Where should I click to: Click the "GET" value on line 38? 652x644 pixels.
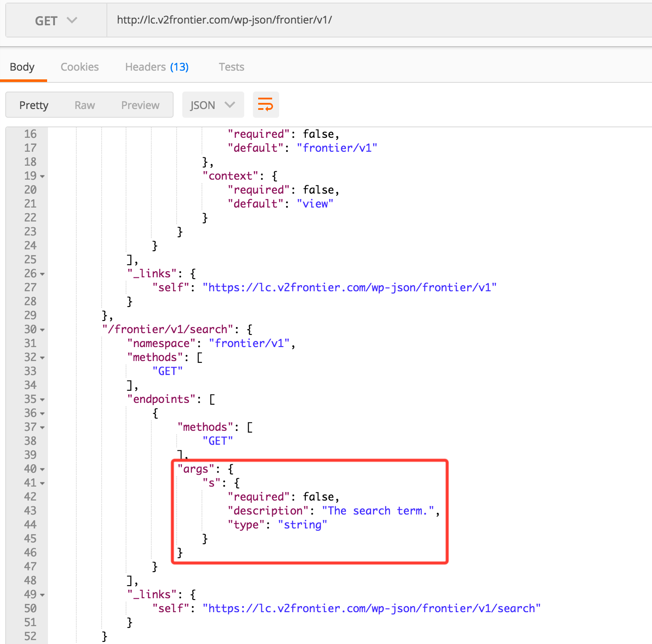(218, 441)
